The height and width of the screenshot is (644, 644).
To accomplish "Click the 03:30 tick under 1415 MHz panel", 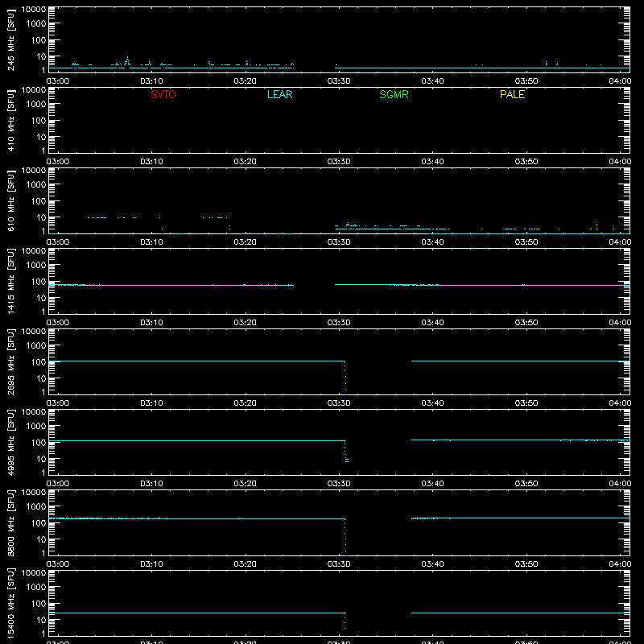I will [x=339, y=323].
